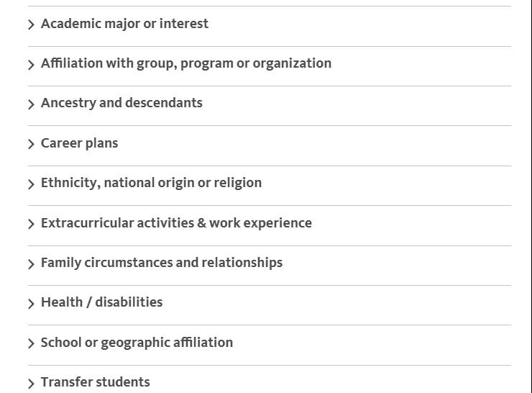Click the arrow icon next to Career plans

(31, 145)
